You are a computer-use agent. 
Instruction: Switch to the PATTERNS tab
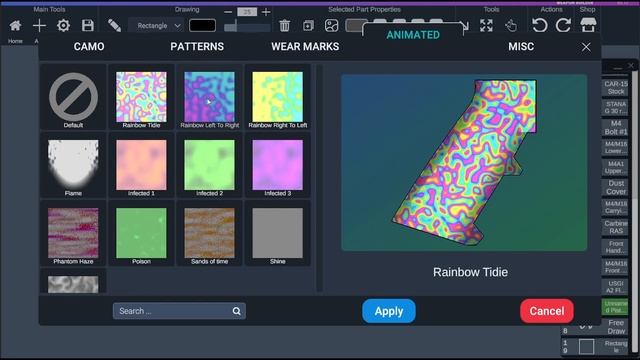click(x=197, y=47)
